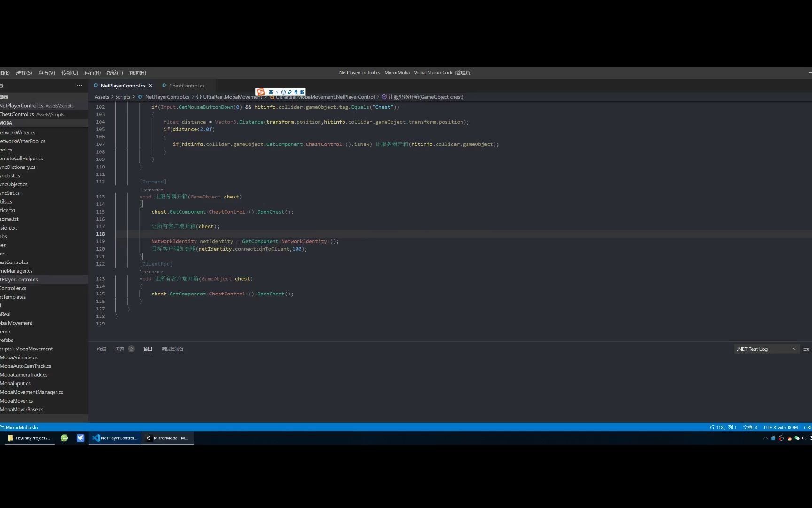Image resolution: width=812 pixels, height=508 pixels.
Task: Click the Sogou toolbox icon
Action: point(302,92)
